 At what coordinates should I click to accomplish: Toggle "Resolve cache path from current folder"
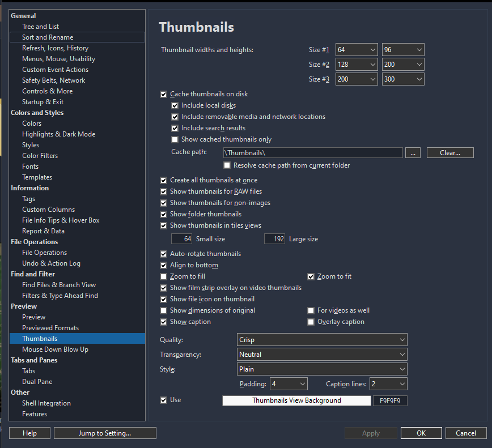click(227, 165)
